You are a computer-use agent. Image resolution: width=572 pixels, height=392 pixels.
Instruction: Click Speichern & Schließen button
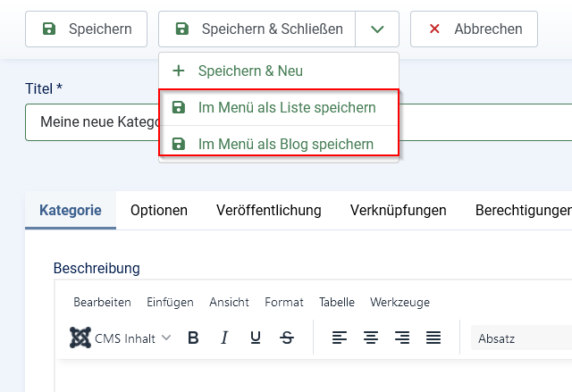point(257,29)
